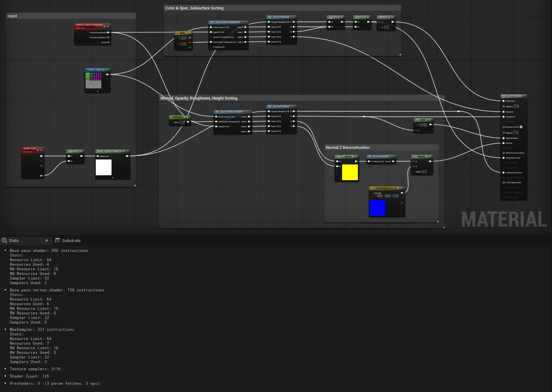Toggle preview icon on Multiply node
This screenshot has width=552, height=392.
[x=389, y=17]
